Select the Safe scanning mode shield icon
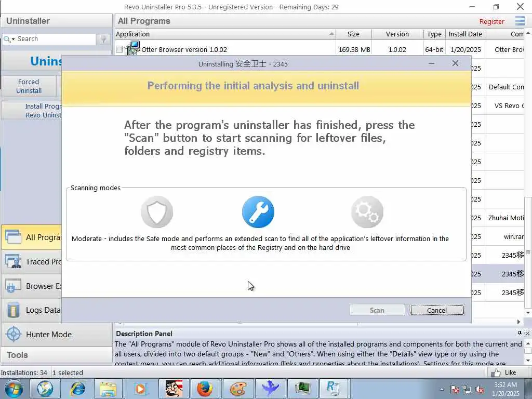This screenshot has height=399, width=532. (x=157, y=212)
